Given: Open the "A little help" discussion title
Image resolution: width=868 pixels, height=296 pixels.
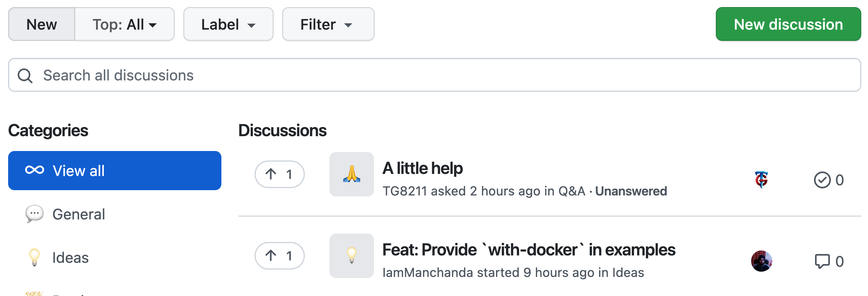Looking at the screenshot, I should [x=423, y=168].
